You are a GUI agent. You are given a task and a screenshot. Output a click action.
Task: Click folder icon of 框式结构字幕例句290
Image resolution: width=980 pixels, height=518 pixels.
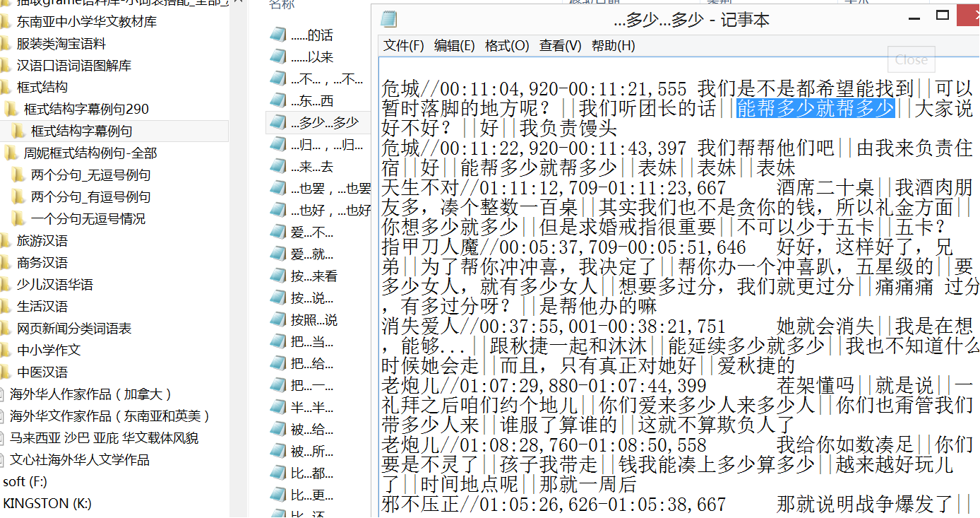11,110
